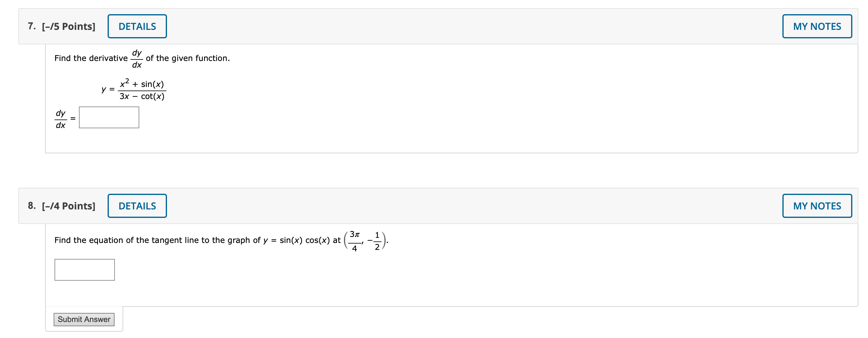Click the question 8 number label
The height and width of the screenshot is (338, 868).
point(31,206)
